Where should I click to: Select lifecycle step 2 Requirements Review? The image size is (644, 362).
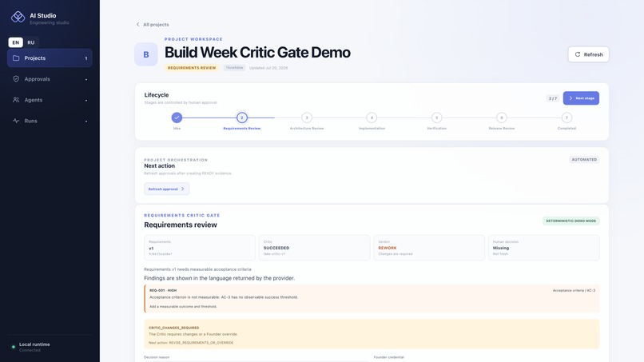[242, 117]
